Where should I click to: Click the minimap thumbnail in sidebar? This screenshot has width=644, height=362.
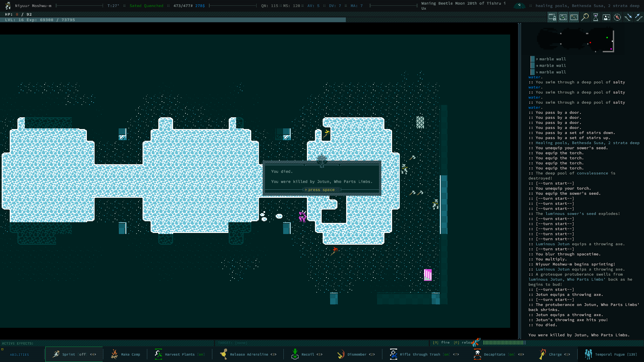[576, 40]
